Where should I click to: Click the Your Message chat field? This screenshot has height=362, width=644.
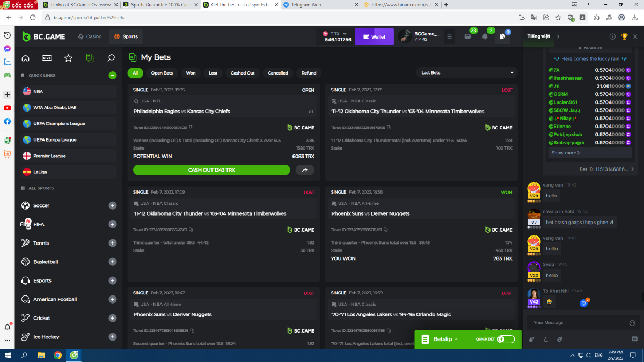574,323
